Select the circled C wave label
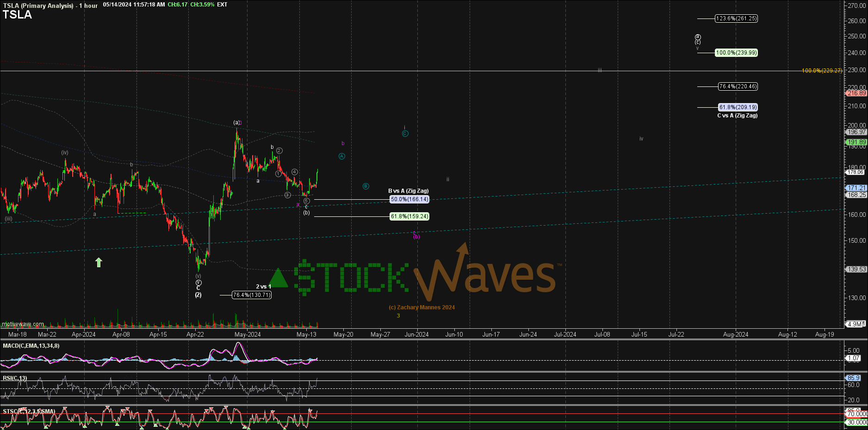 405,134
